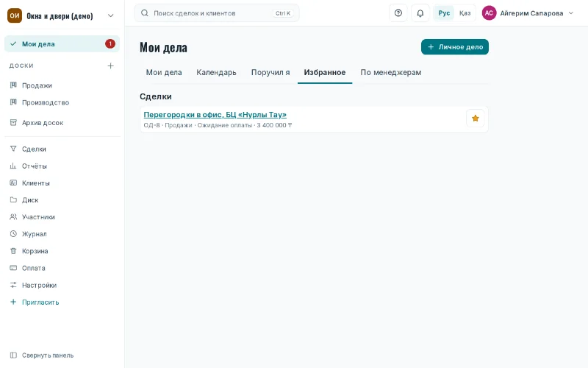Open Диск section
Screen dimensions: 588x368
[62, 199]
